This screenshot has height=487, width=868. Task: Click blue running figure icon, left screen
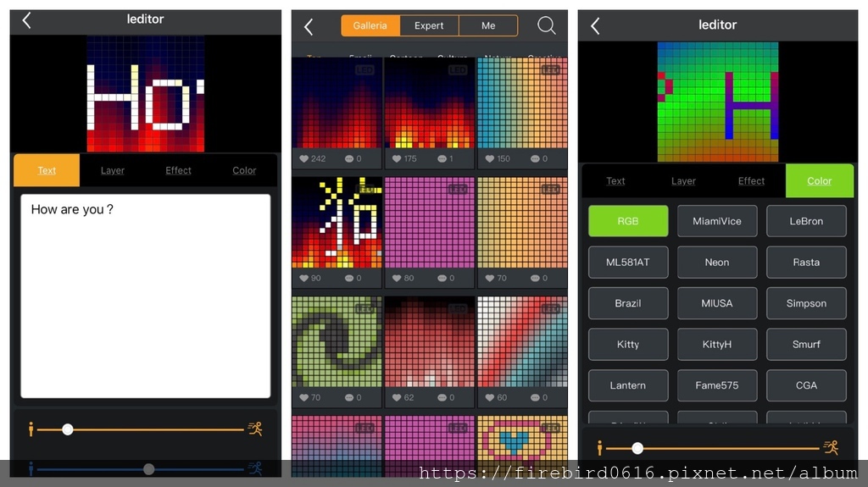click(x=255, y=468)
